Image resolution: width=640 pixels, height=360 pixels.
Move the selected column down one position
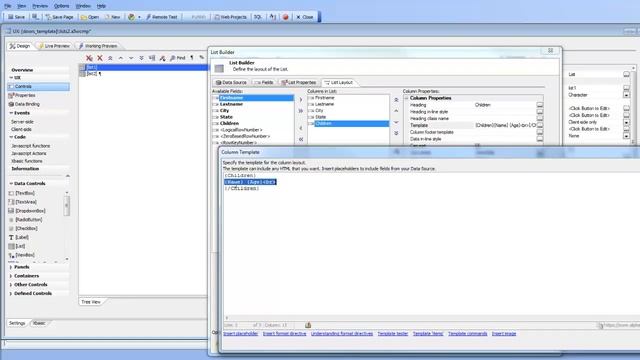click(x=396, y=122)
